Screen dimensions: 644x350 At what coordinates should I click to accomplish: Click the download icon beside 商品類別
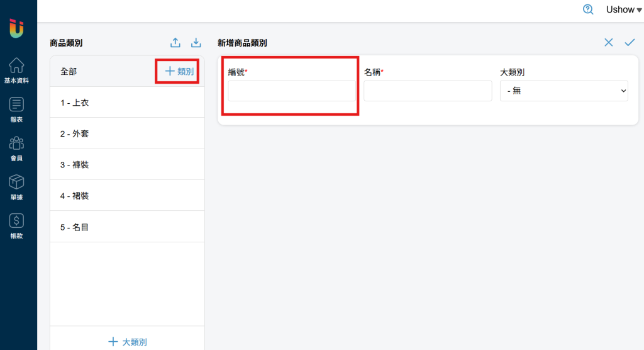click(196, 42)
